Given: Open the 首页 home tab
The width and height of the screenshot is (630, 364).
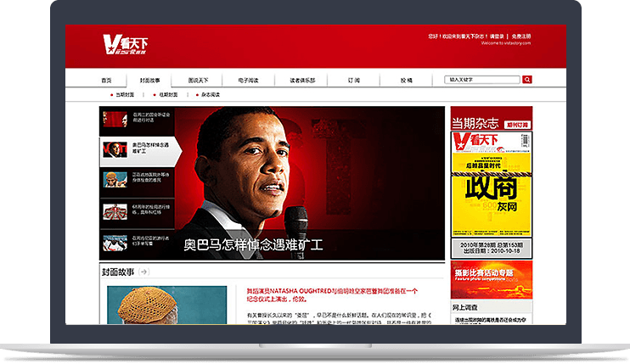Looking at the screenshot, I should [106, 80].
